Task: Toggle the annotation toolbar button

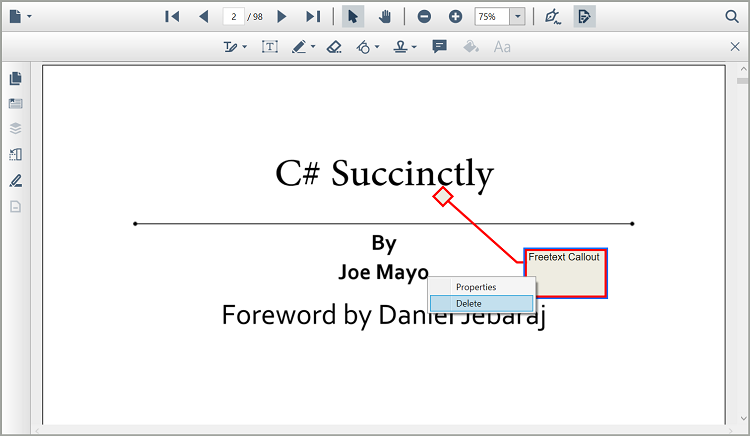Action: [x=584, y=17]
